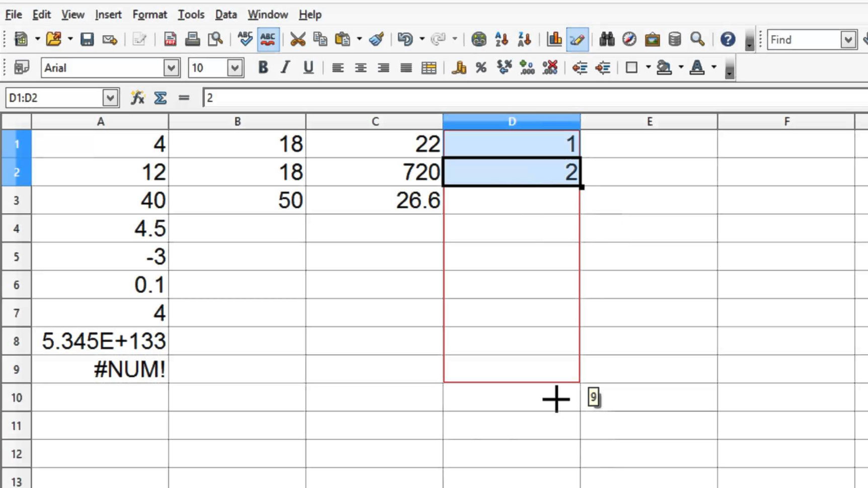Export the spreadsheet as PDF
Image resolution: width=868 pixels, height=488 pixels.
[x=170, y=39]
